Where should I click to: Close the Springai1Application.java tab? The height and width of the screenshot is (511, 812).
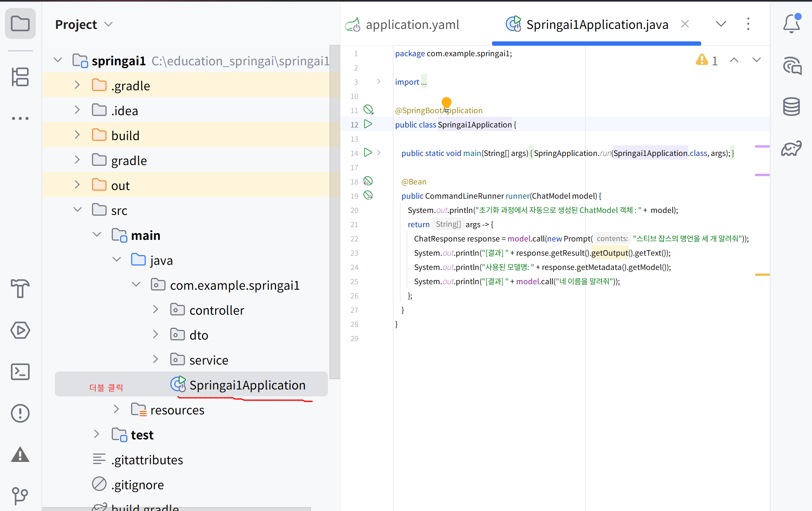(685, 24)
